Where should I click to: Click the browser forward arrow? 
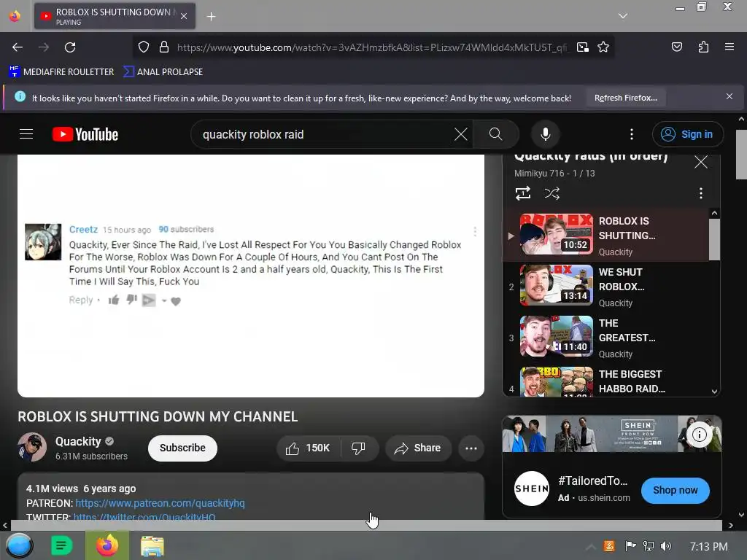(x=44, y=47)
